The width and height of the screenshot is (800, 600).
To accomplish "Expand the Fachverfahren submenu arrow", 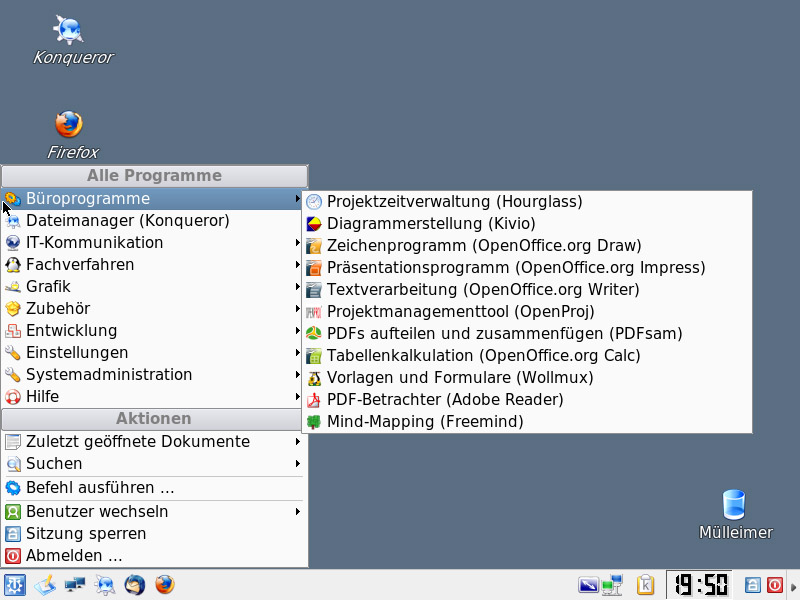I will tap(297, 264).
